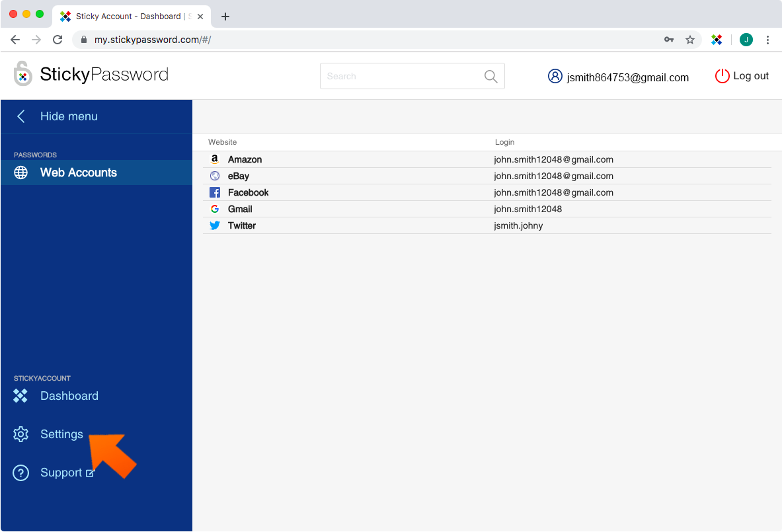
Task: Close the Sticky Account Dashboard tab
Action: point(200,17)
